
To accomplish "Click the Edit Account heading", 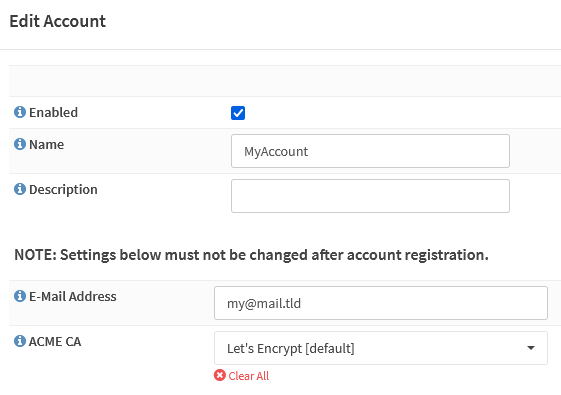I will point(58,21).
